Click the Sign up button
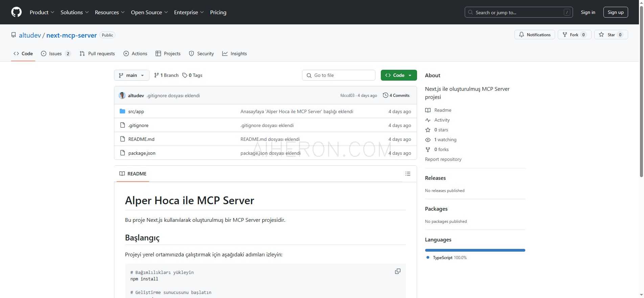Viewport: 644px width, 298px height. pos(616,12)
